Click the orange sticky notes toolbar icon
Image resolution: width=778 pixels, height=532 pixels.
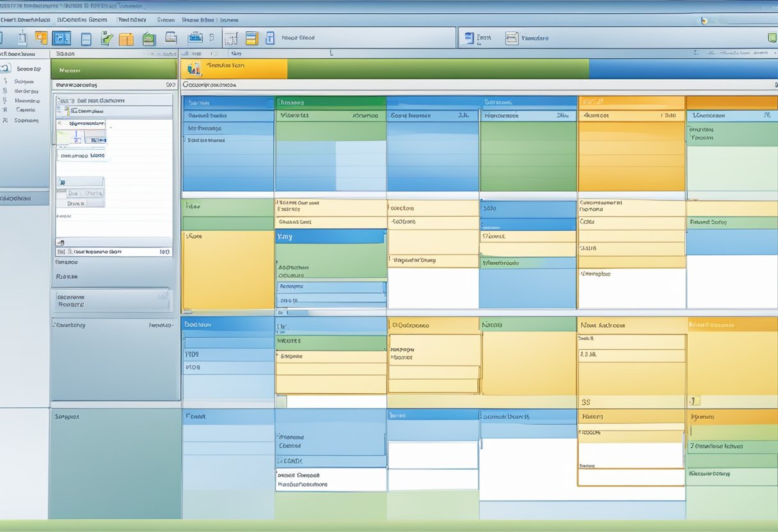coord(41,38)
